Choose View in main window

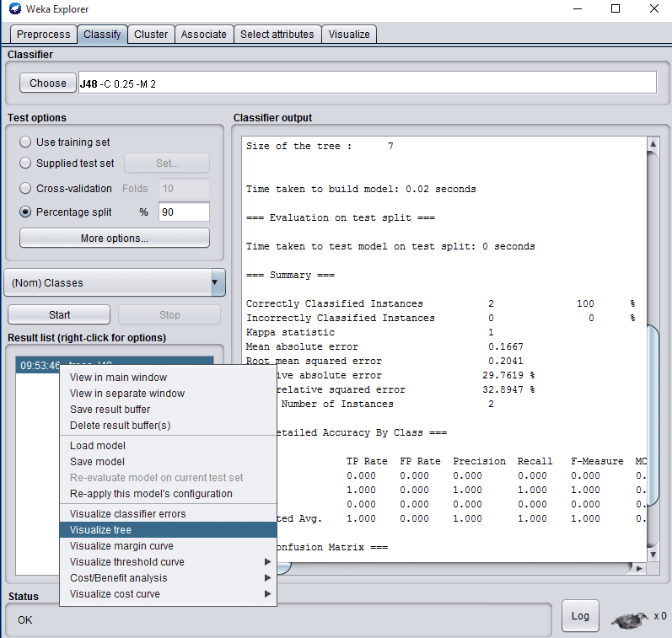pyautogui.click(x=168, y=377)
